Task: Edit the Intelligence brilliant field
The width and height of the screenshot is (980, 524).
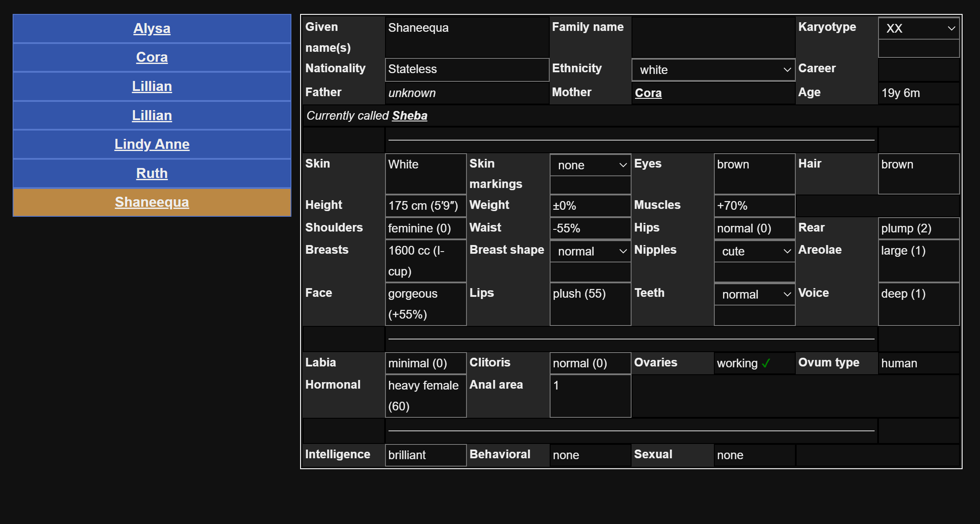Action: pyautogui.click(x=425, y=455)
